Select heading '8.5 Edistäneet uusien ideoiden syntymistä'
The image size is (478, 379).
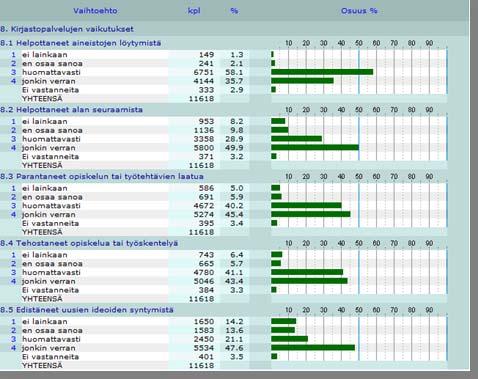coord(87,310)
